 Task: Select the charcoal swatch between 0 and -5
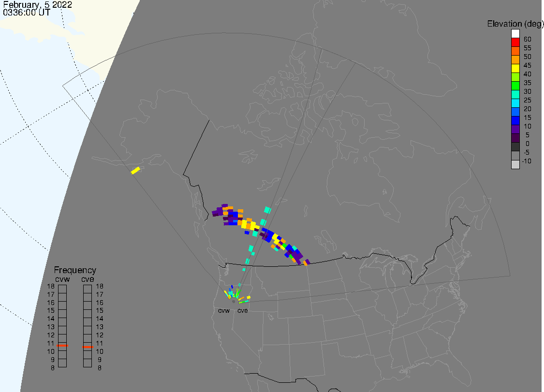click(x=515, y=147)
